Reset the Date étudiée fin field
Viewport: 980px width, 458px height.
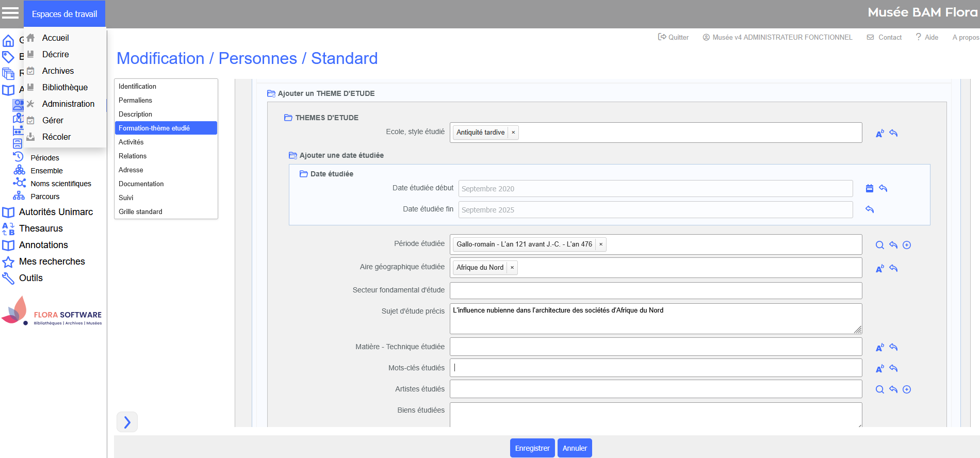870,209
